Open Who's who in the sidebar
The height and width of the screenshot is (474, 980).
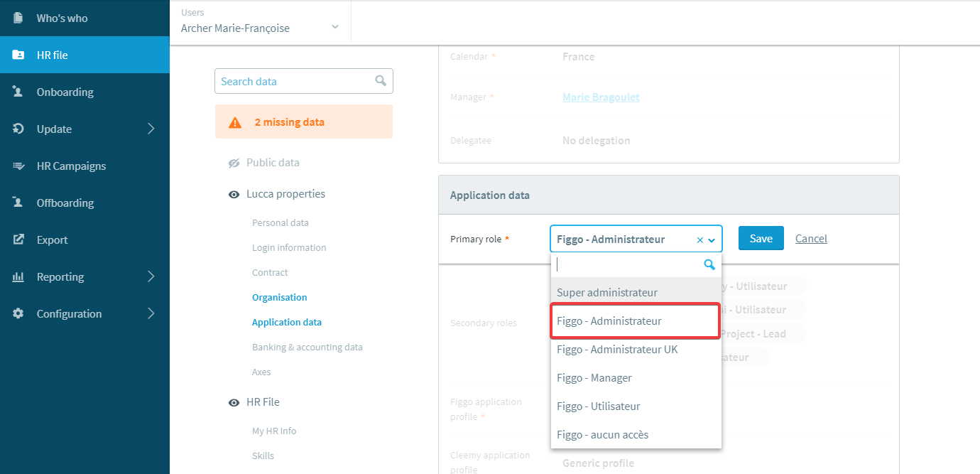[85, 18]
